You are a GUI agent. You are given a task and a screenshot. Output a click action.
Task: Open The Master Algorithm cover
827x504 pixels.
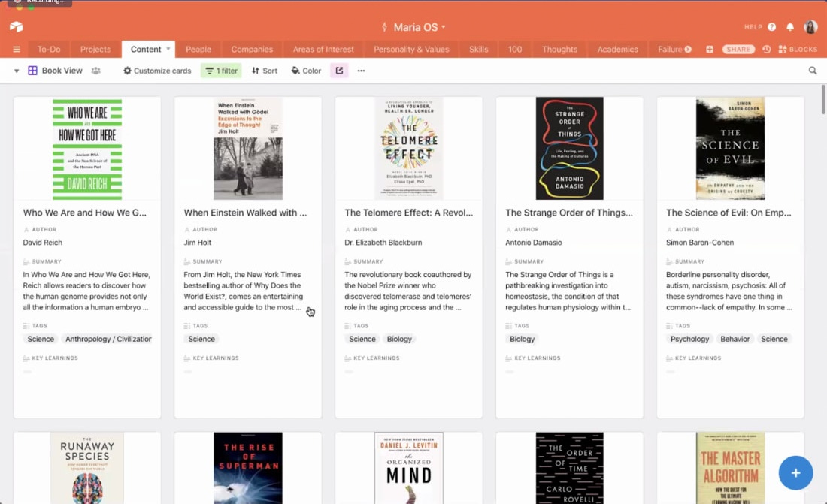(731, 468)
